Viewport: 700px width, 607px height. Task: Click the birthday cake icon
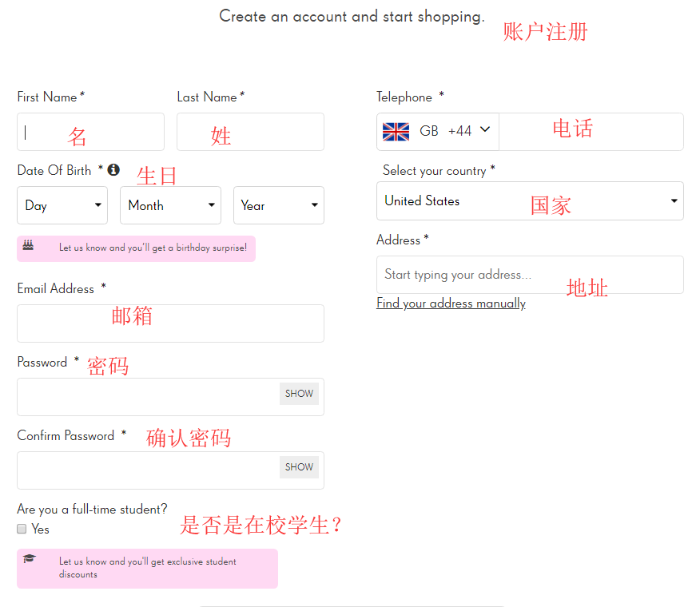pos(29,246)
